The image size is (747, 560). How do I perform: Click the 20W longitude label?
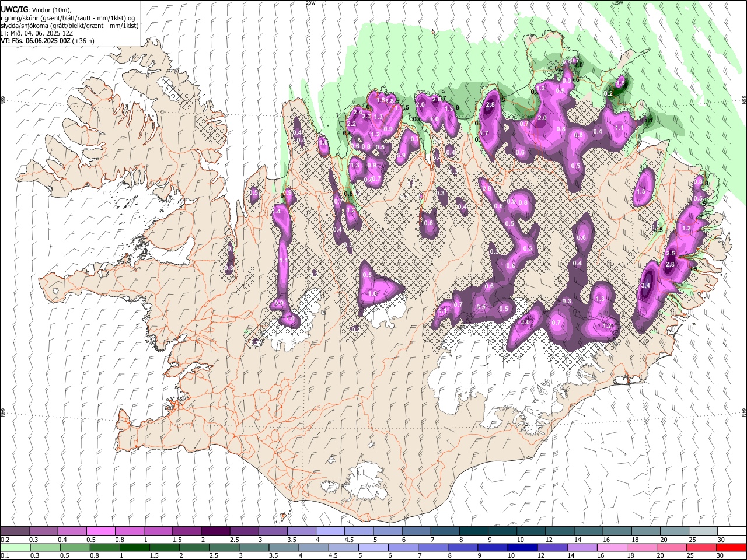[311, 3]
